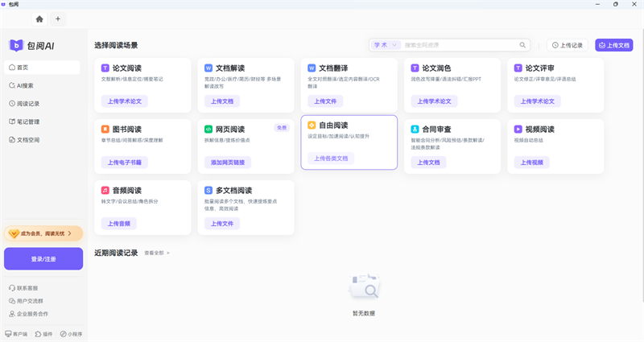Open 上传记录 upload history
The height and width of the screenshot is (342, 644).
point(568,45)
